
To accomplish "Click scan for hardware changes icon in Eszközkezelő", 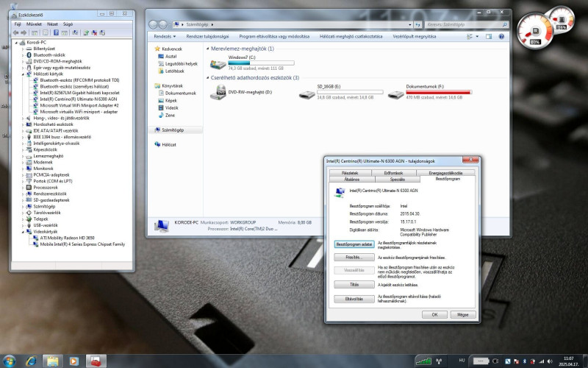I will click(75, 32).
